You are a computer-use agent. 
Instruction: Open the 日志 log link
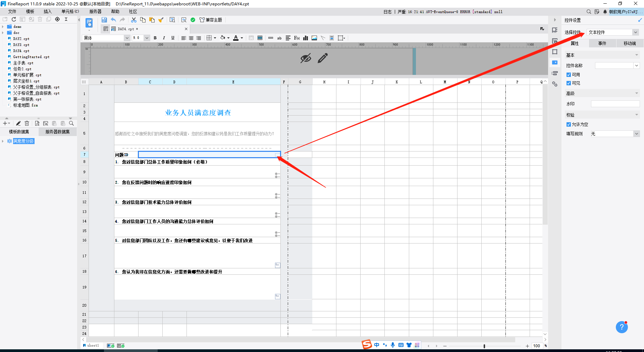(x=387, y=12)
